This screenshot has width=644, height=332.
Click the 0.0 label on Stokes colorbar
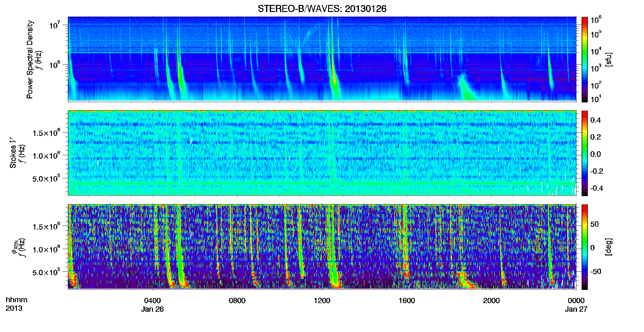(x=595, y=154)
